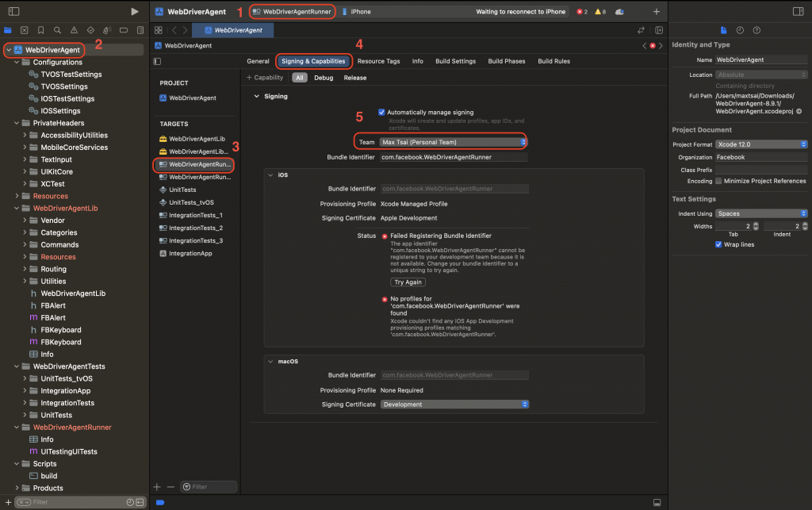The image size is (812, 510).
Task: Open the Build Settings tab
Action: [455, 61]
